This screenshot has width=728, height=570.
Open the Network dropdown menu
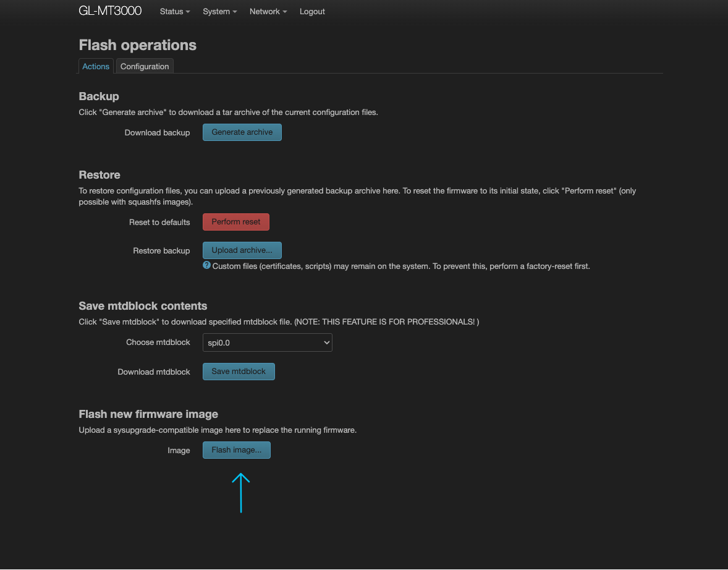click(x=268, y=12)
